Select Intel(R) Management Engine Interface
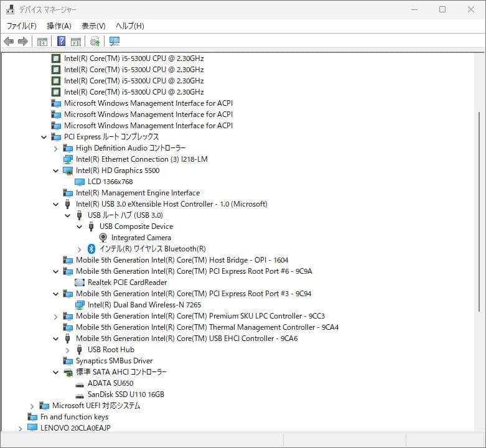This screenshot has height=448, width=486. [x=138, y=193]
